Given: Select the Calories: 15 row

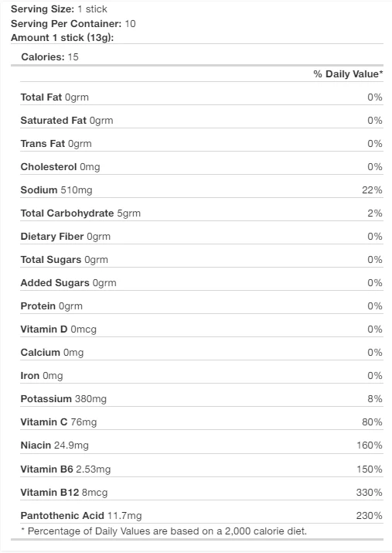Looking at the screenshot, I should tap(197, 56).
